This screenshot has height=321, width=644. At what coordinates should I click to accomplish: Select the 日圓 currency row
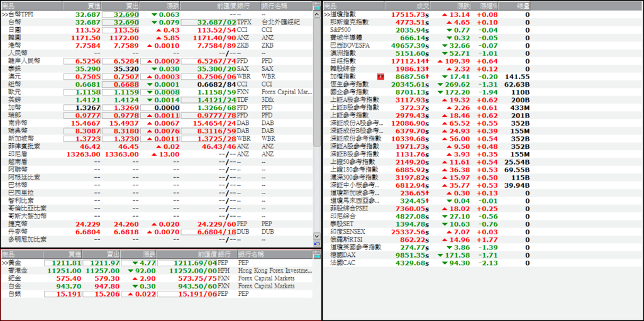click(x=157, y=30)
